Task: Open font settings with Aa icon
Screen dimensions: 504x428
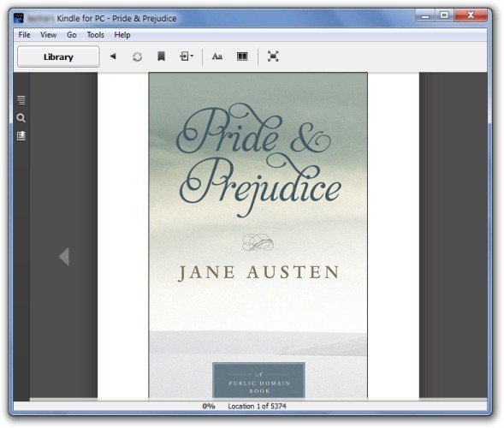Action: [217, 56]
